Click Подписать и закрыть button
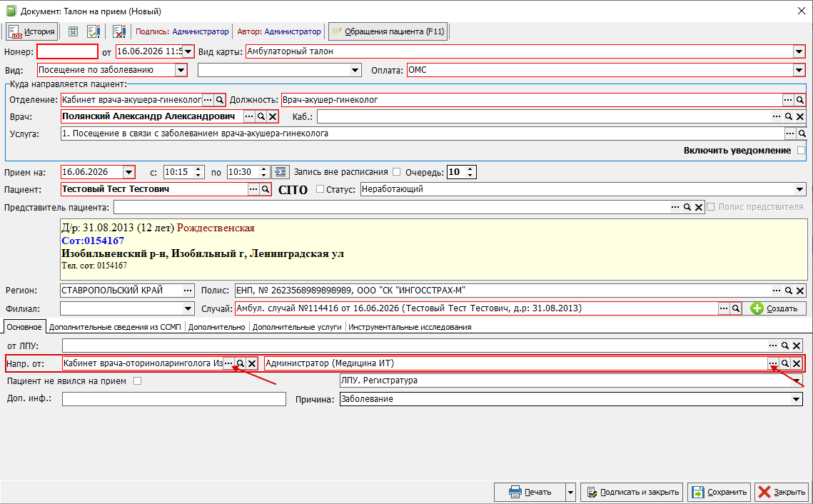 coord(632,492)
